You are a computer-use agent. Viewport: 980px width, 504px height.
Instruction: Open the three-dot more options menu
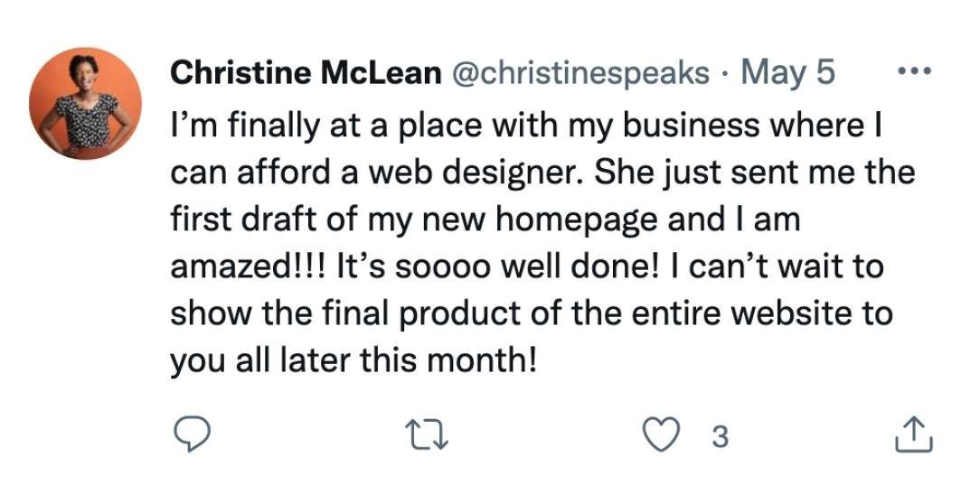click(912, 70)
